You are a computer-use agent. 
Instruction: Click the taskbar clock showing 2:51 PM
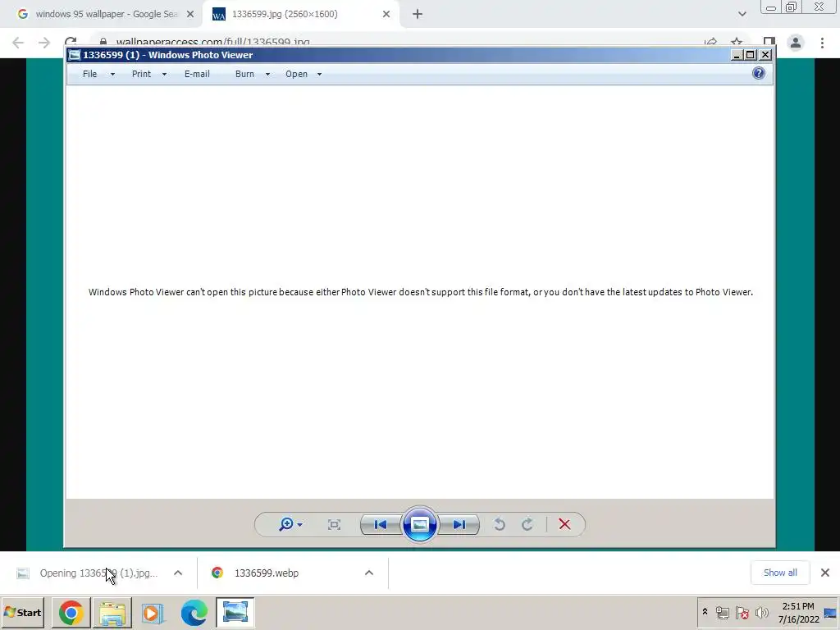tap(798, 612)
